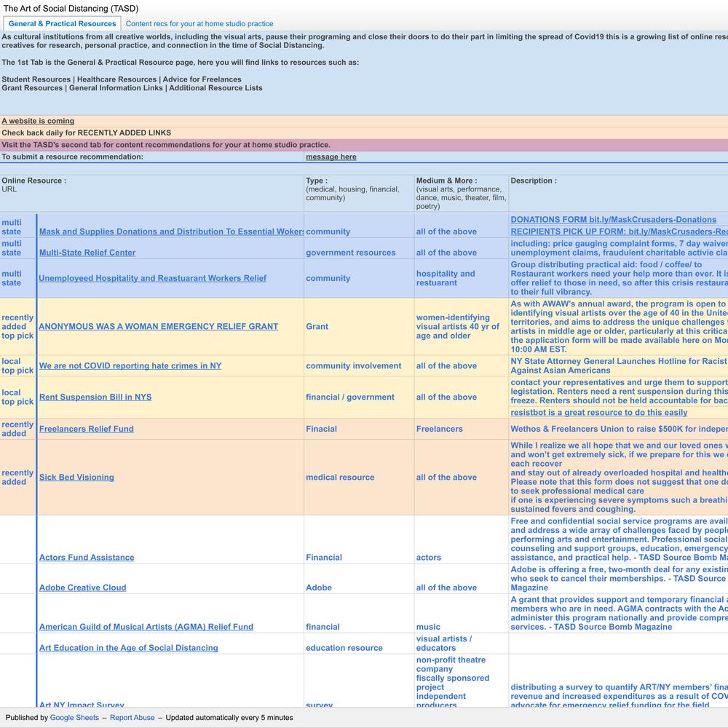The width and height of the screenshot is (728, 728).
Task: Open the DONATIONS FORM MaskCrusaders link
Action: (613, 220)
